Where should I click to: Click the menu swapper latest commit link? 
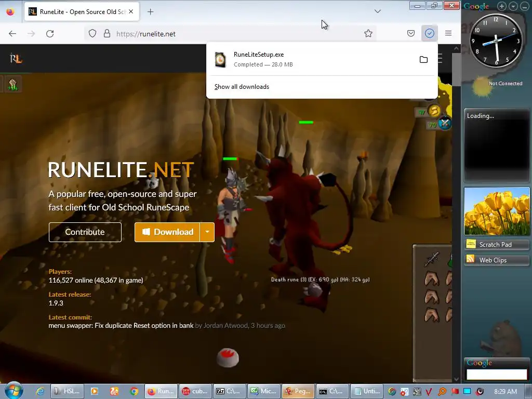pos(121,325)
